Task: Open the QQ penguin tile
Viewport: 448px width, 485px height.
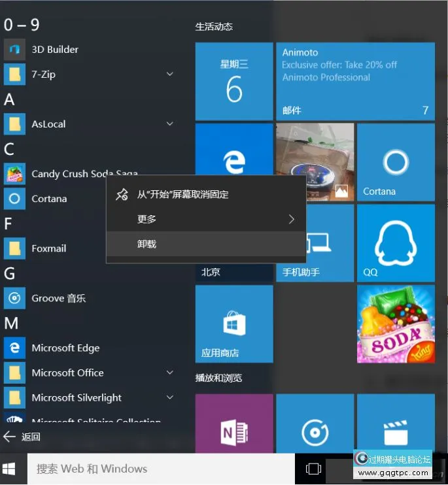Action: point(396,243)
